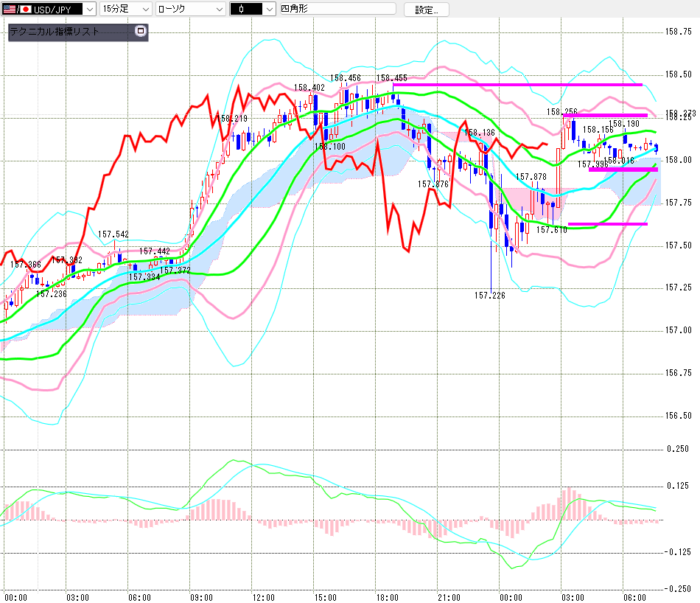The height and width of the screenshot is (603, 700).
Task: Click the 158.455 price label
Action: point(392,78)
